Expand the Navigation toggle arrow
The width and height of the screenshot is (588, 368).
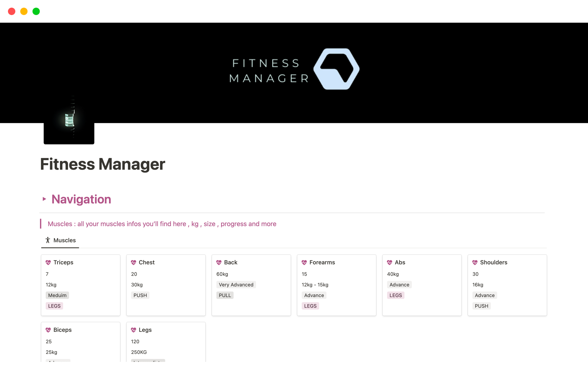pos(44,199)
